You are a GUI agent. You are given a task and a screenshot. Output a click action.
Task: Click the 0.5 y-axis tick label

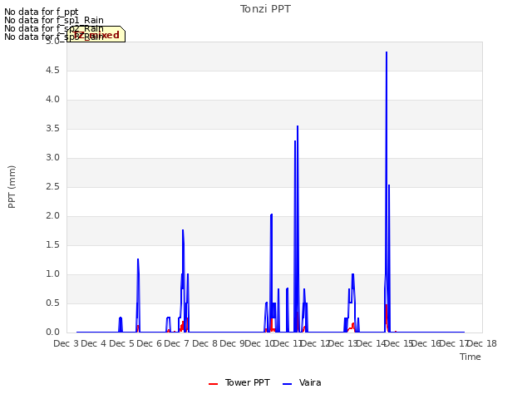52,303
